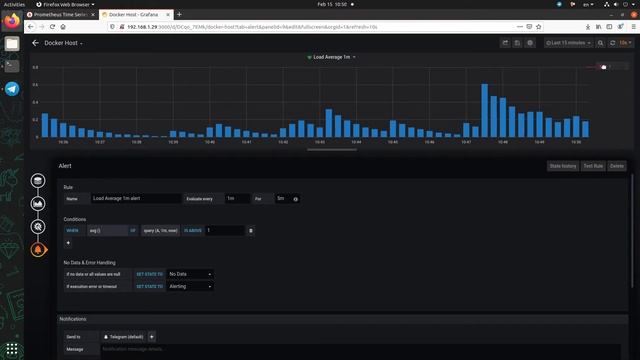This screenshot has height=360, width=640.
Task: Open the General settings gear icon
Action: (x=38, y=227)
